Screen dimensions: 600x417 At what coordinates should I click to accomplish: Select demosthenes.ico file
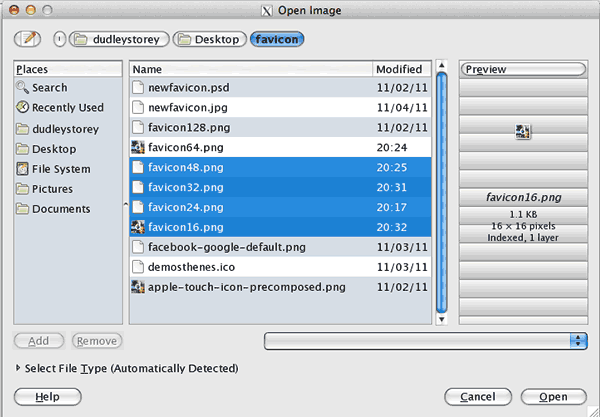pyautogui.click(x=280, y=267)
